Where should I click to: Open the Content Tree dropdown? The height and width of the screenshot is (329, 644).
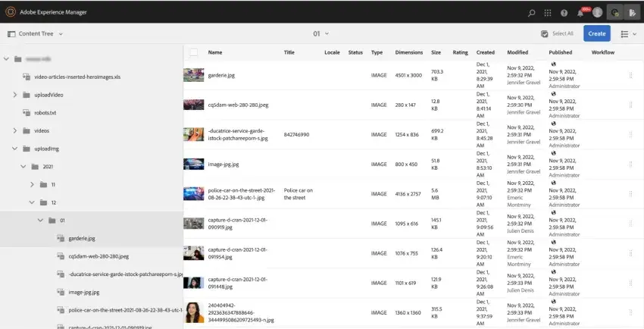click(x=36, y=33)
